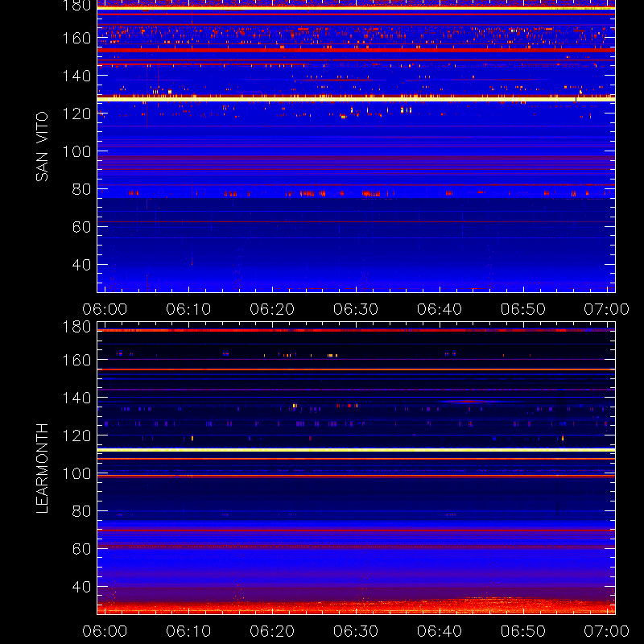Click the LEARMONTH axis label

(x=42, y=469)
